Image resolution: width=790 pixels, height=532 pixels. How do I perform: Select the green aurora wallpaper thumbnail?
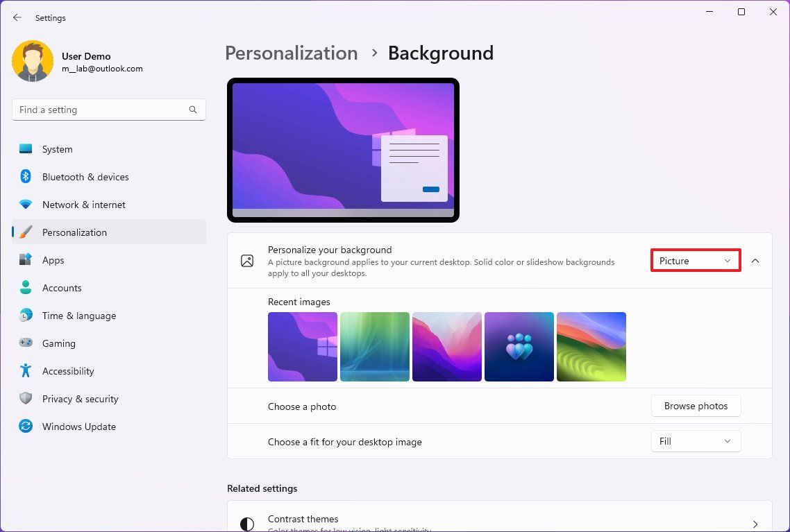click(375, 347)
